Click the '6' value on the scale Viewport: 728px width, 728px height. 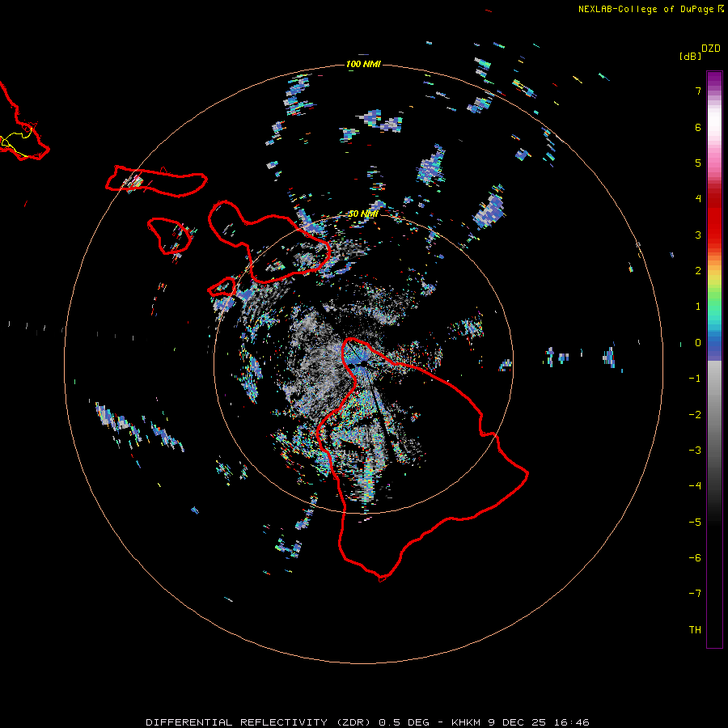point(698,127)
